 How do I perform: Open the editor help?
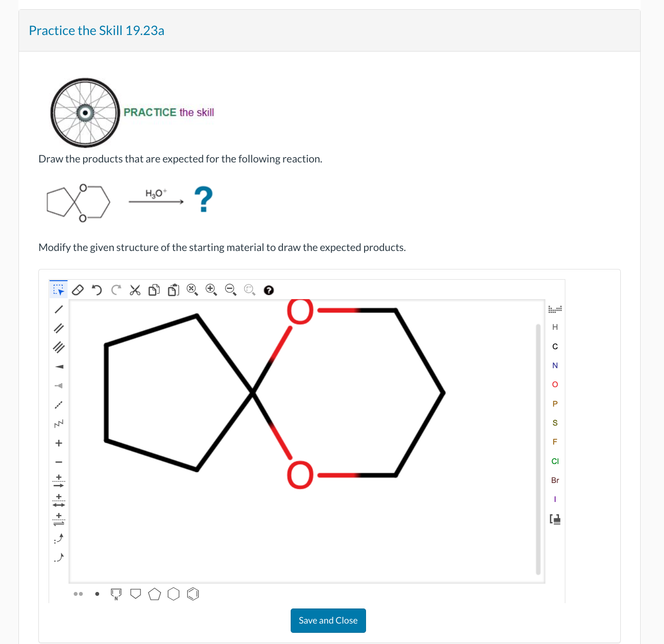(269, 290)
